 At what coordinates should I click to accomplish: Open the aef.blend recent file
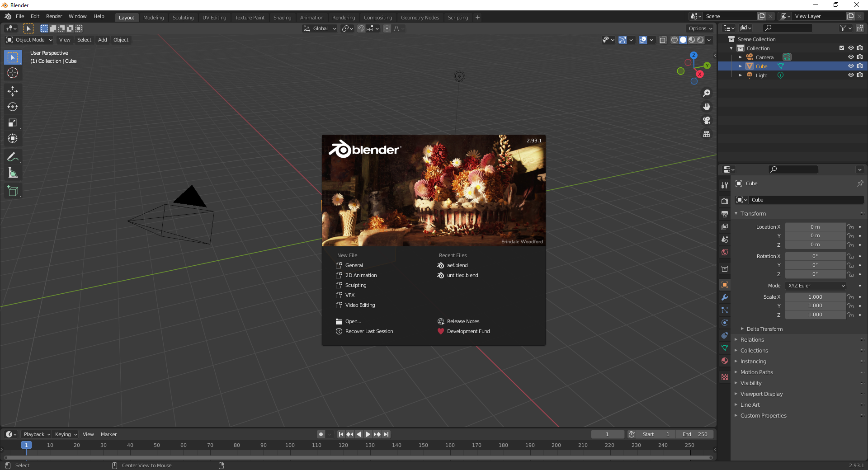click(457, 265)
